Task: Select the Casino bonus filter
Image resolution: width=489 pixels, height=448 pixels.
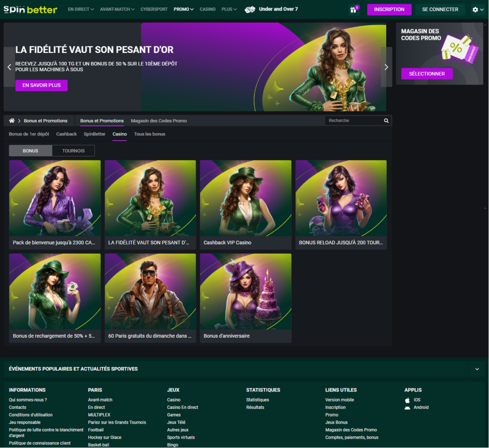Action: pyautogui.click(x=120, y=134)
